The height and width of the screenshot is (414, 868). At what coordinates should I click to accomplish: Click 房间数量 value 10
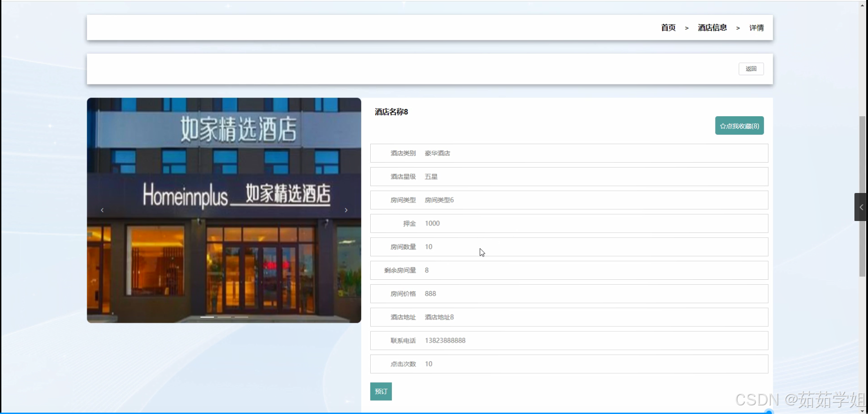click(x=429, y=247)
